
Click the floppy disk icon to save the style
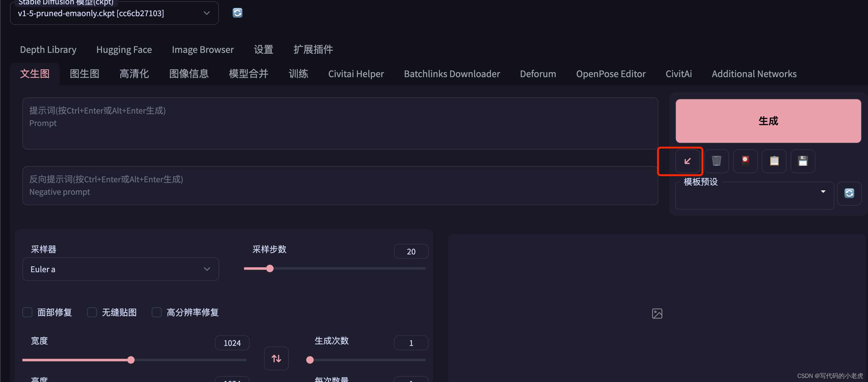click(803, 161)
